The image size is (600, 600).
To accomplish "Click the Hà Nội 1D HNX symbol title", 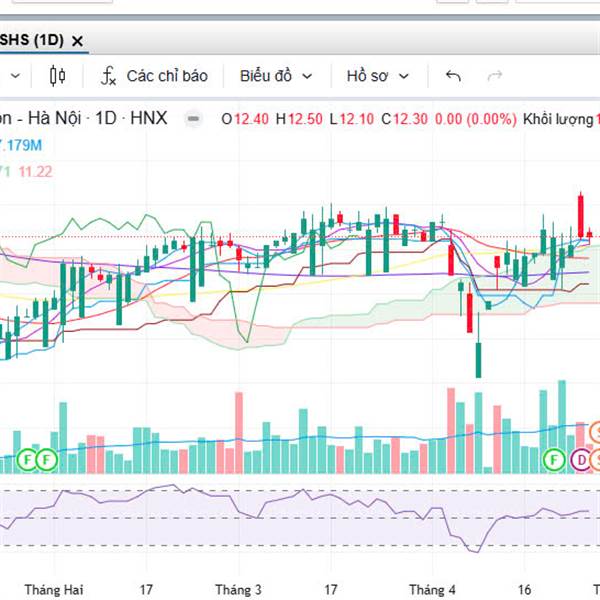I will coord(83,118).
